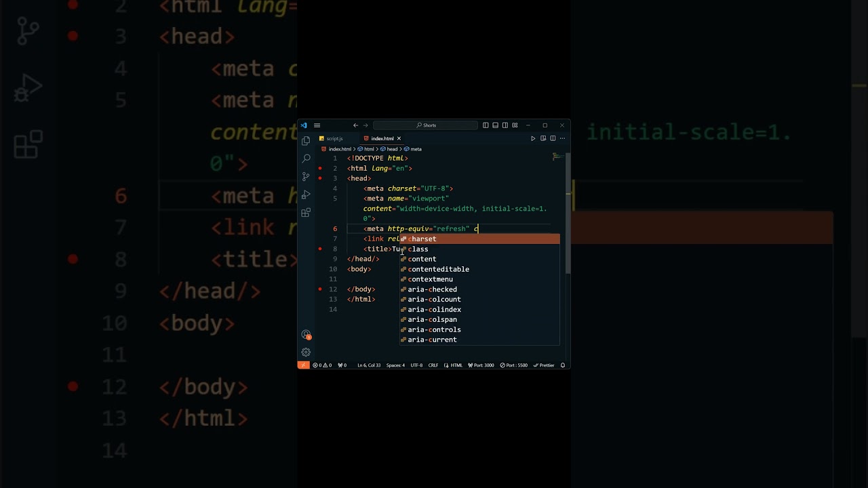Toggle the breakpoint on line 2
Image resolution: width=868 pixels, height=488 pixels.
click(x=320, y=168)
